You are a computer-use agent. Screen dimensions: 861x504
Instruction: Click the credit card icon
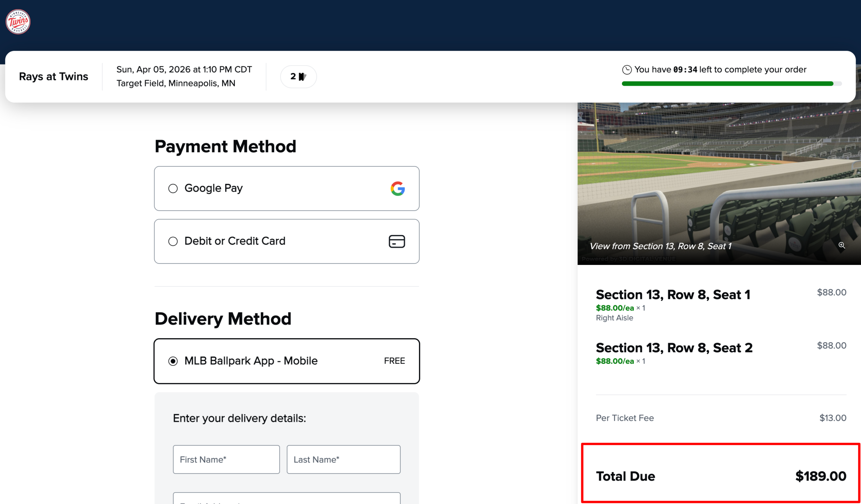pyautogui.click(x=397, y=241)
